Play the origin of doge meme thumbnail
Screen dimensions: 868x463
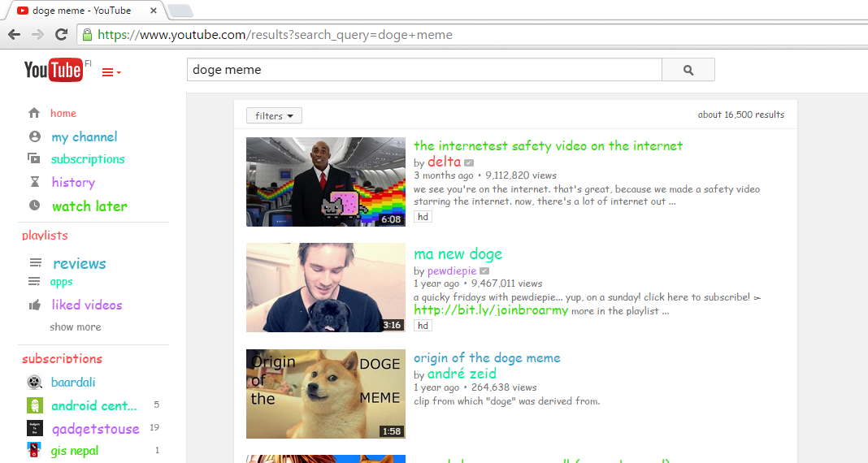click(325, 394)
